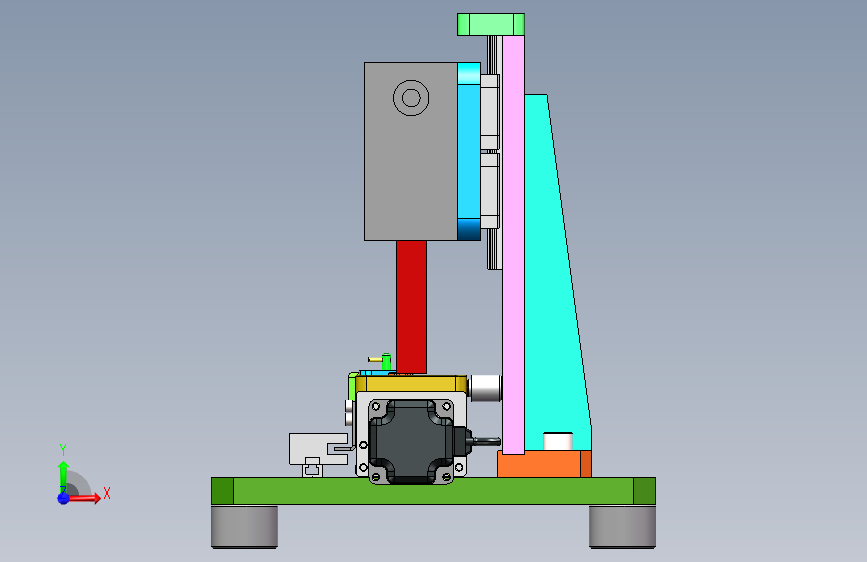Select the light gray slotted bracket on left
The height and width of the screenshot is (562, 867).
coord(318,449)
